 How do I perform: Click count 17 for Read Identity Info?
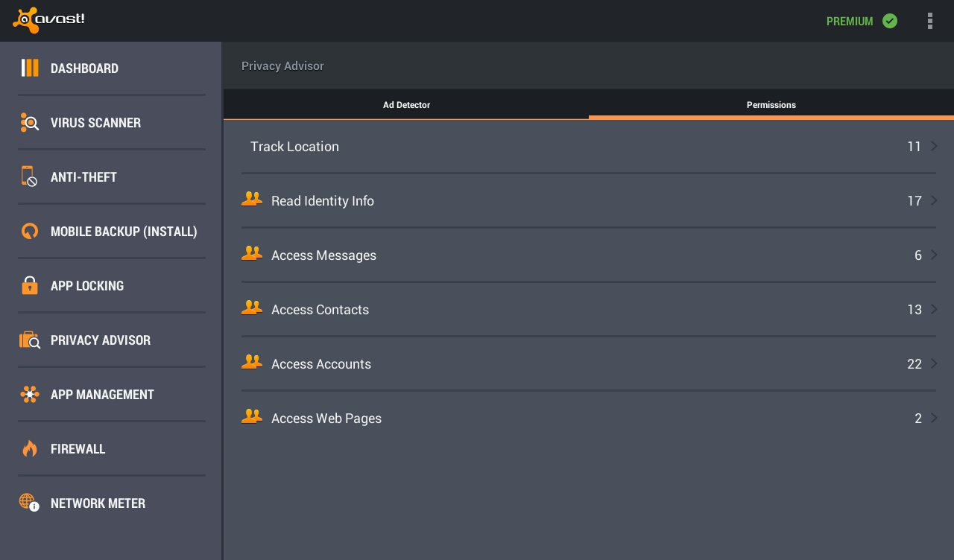click(x=914, y=201)
